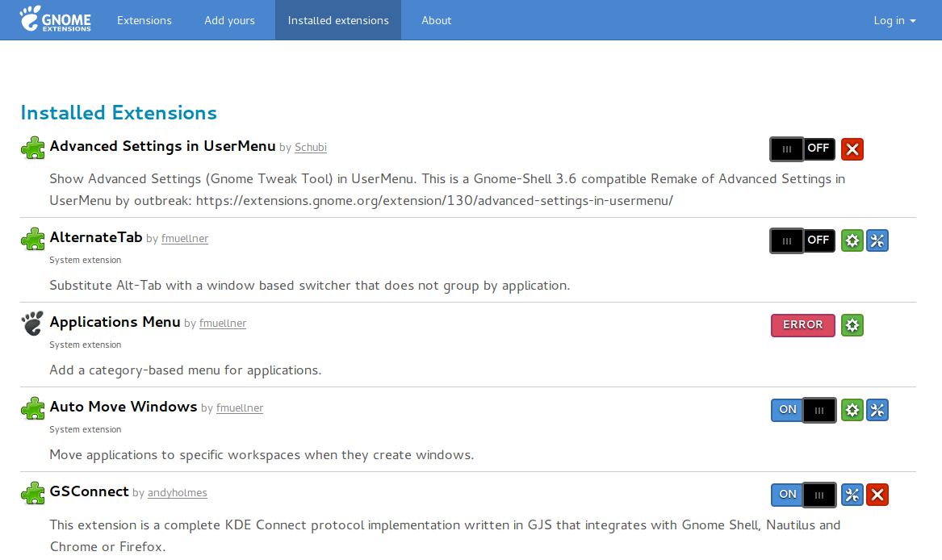Click 'System extension' label under AlternateTab

[x=86, y=260]
